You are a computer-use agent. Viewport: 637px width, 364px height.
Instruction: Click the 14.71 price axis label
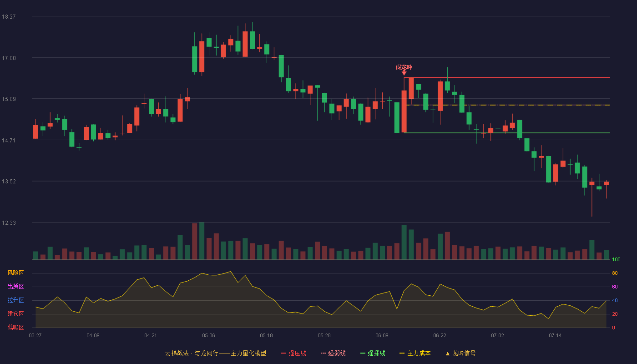pyautogui.click(x=9, y=140)
